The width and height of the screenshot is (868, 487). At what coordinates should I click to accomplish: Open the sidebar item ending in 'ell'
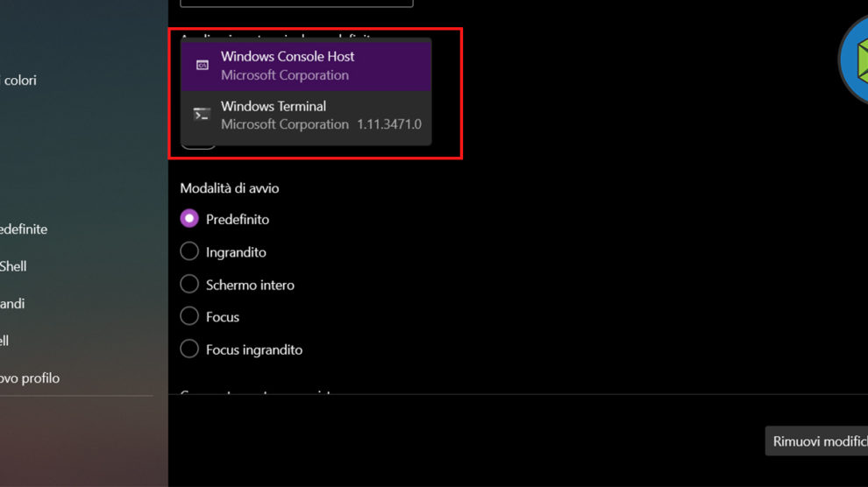click(5, 341)
